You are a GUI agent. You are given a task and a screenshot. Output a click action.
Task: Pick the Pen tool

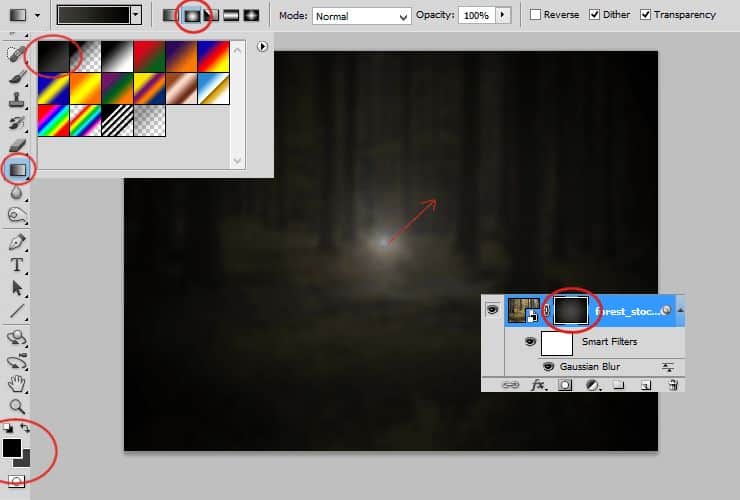[17, 242]
